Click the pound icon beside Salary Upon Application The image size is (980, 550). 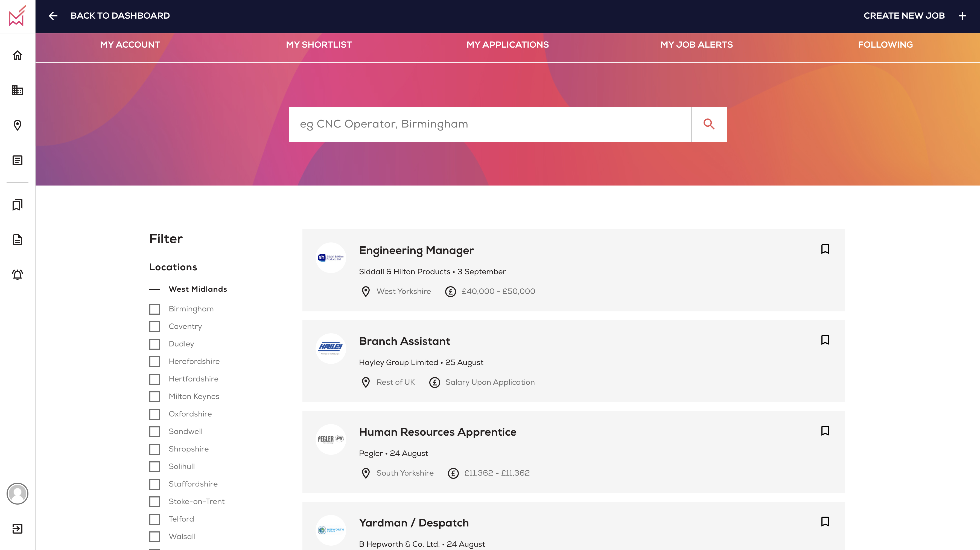434,383
